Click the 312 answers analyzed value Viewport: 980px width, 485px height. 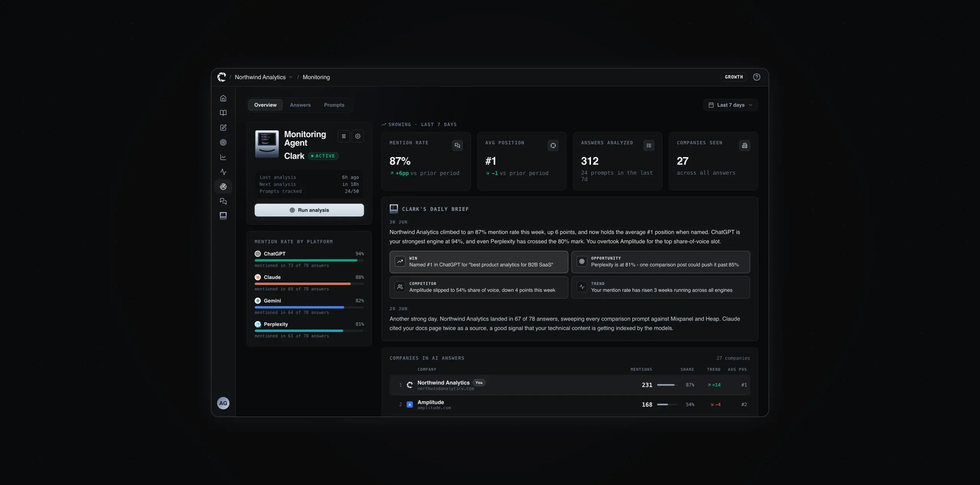point(590,161)
